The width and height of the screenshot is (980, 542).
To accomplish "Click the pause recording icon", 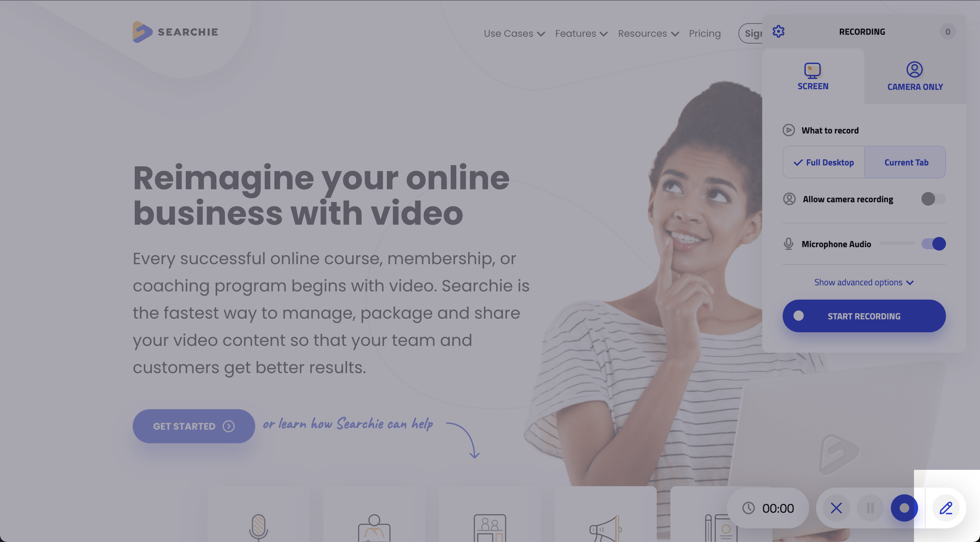I will pos(870,508).
